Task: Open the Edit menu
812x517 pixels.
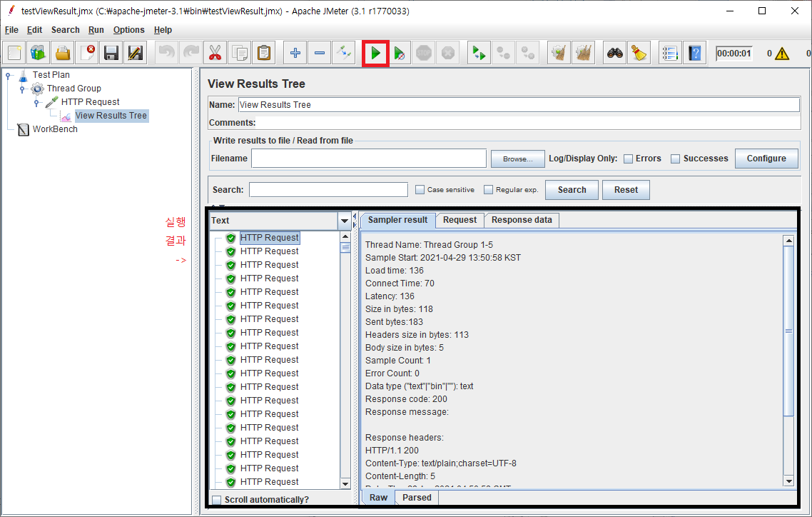Action: coord(35,30)
